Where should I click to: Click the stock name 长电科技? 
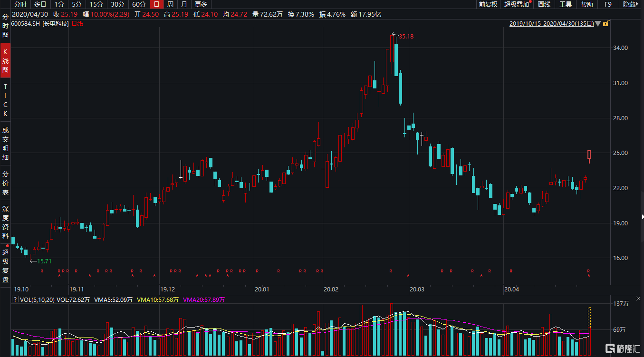(56, 23)
